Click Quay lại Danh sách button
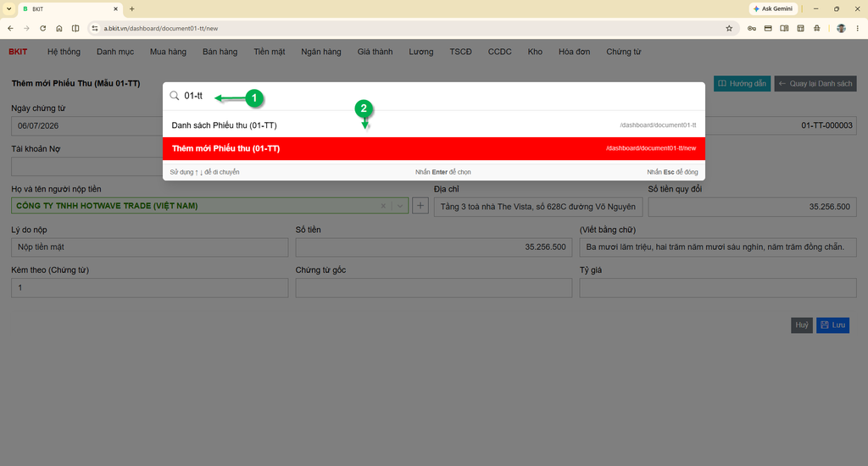Viewport: 868px width, 466px height. [x=815, y=84]
